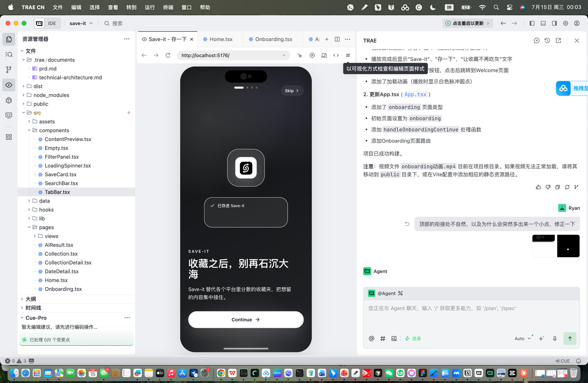Image resolution: width=588 pixels, height=383 pixels.
Task: Open the 查看 menu
Action: [113, 7]
